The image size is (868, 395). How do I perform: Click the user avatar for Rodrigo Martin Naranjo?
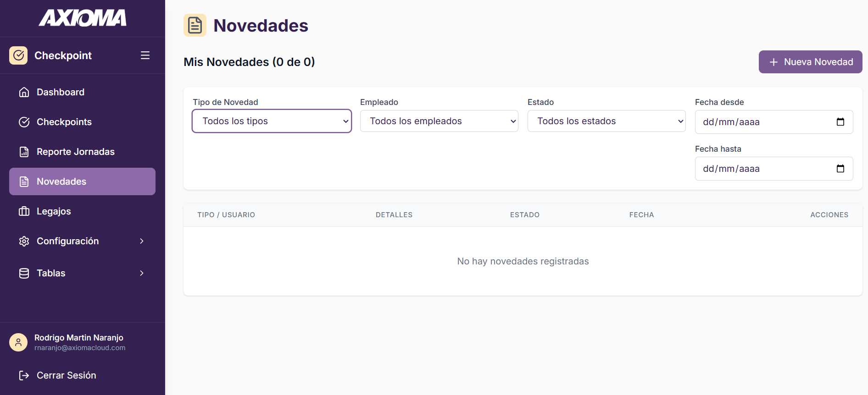point(18,342)
